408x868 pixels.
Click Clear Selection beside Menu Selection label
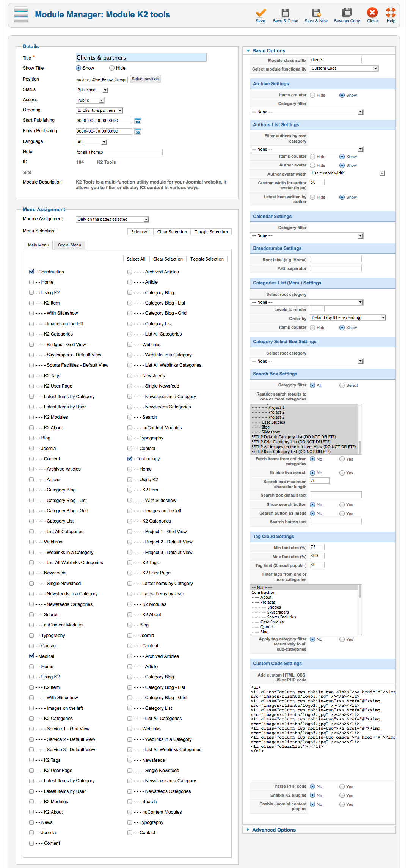coord(172,232)
